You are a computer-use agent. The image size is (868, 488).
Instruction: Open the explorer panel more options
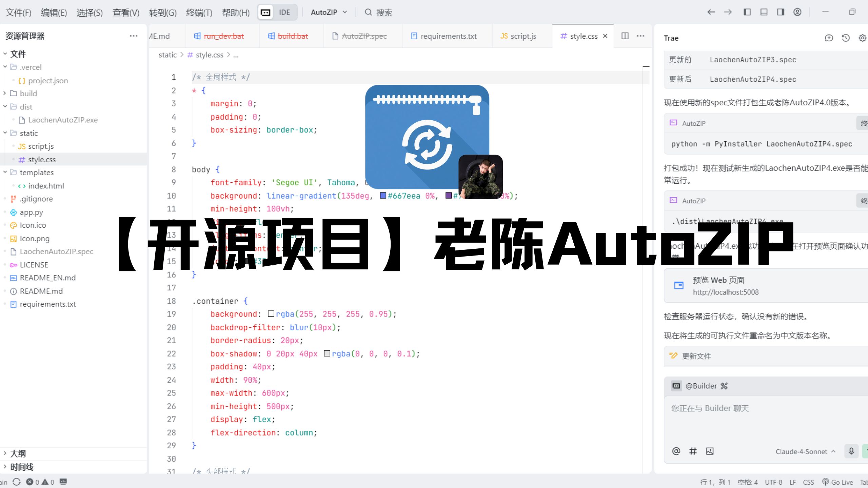pos(134,36)
